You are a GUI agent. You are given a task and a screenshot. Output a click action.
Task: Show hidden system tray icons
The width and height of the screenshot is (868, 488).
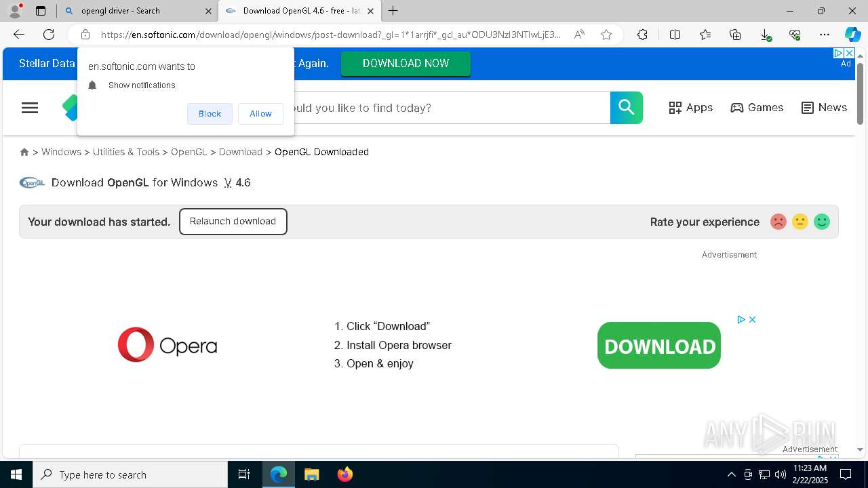[731, 474]
